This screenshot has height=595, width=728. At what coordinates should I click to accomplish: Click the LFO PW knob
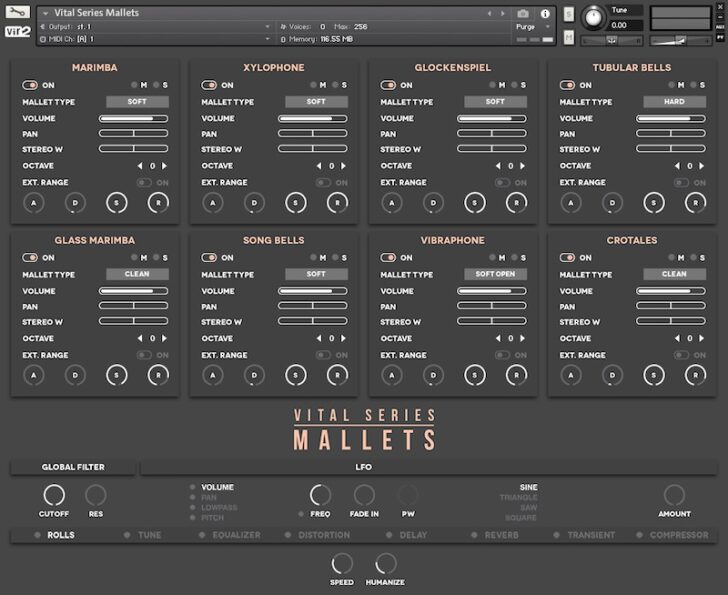(x=408, y=495)
